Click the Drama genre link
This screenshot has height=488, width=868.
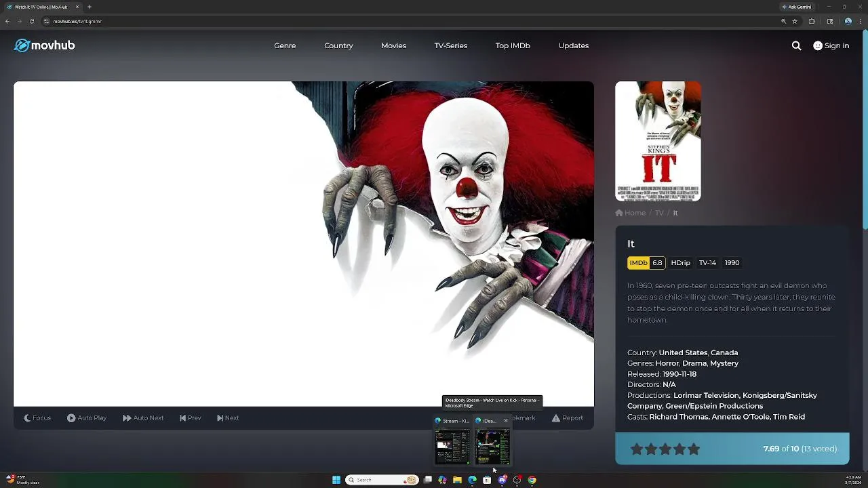694,363
